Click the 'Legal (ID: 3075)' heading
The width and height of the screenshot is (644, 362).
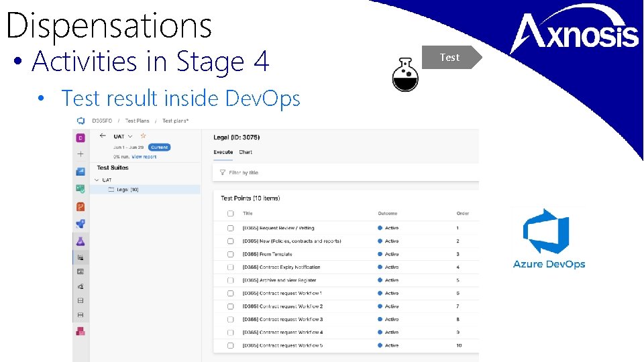237,137
